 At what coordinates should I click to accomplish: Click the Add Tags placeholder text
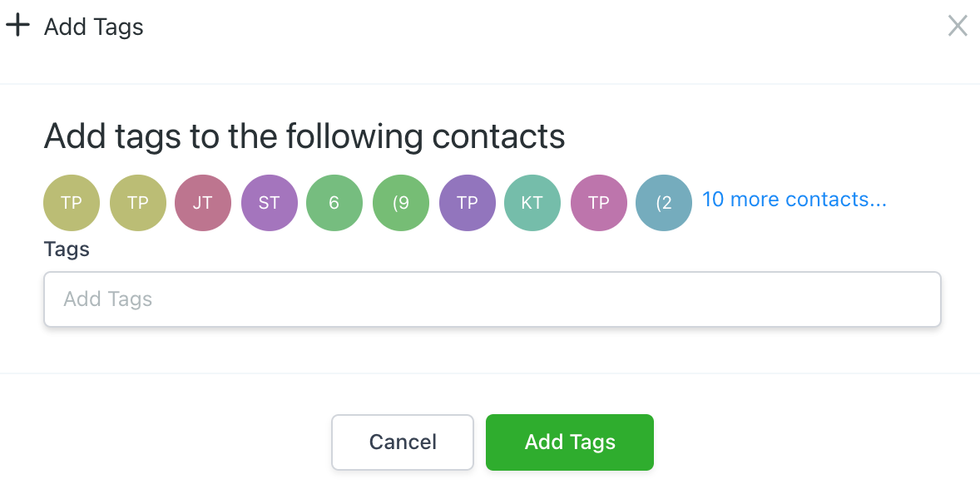click(108, 299)
